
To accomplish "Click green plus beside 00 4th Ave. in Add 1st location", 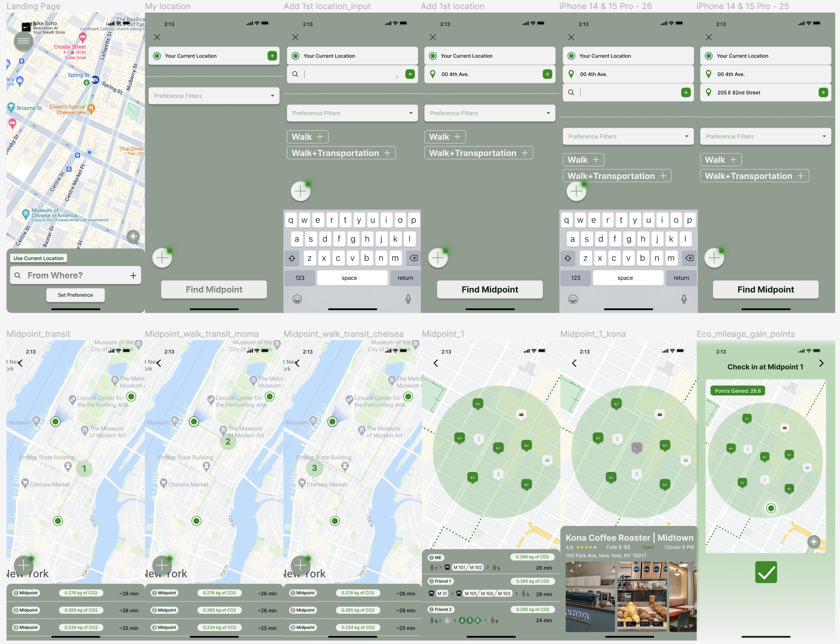I will click(x=547, y=74).
